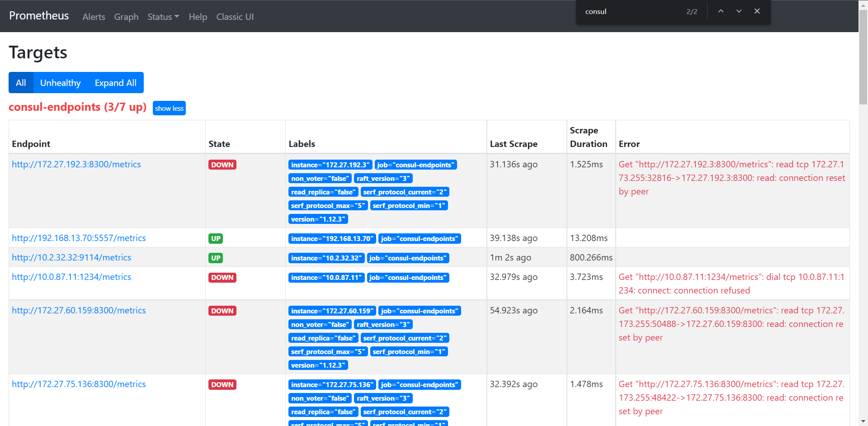
Task: Click the instance="172.27.60.159" label
Action: (x=332, y=311)
